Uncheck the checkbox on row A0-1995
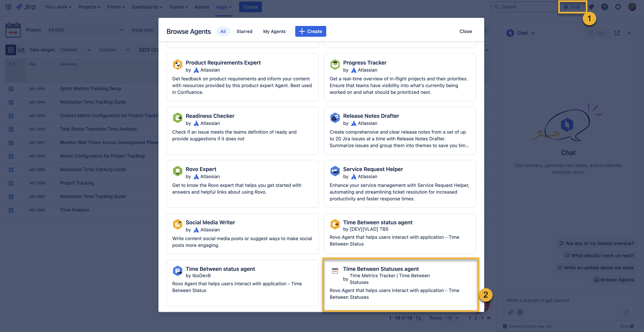The image size is (644, 332). [x=11, y=89]
